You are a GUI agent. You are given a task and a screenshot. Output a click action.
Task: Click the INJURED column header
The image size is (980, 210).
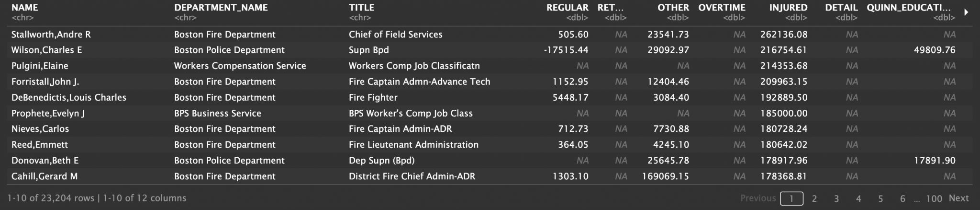point(788,8)
